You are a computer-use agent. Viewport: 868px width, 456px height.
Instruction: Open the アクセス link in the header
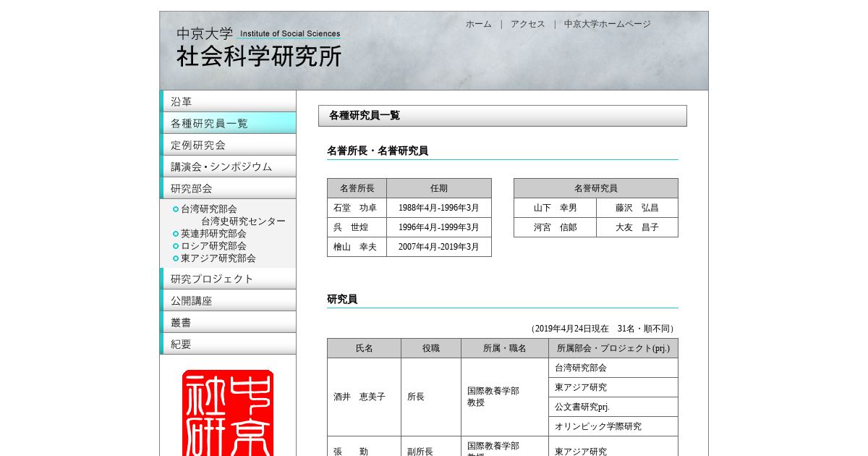[x=528, y=24]
